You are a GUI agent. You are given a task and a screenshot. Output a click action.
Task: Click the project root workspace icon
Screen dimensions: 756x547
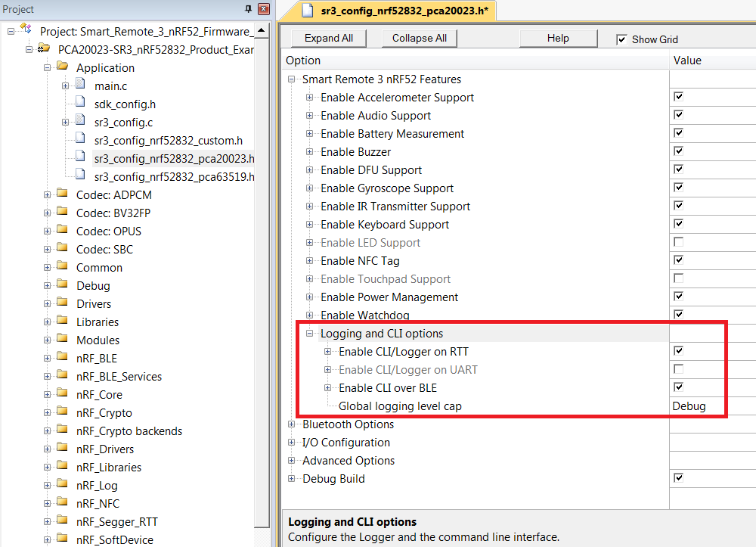(x=26, y=29)
